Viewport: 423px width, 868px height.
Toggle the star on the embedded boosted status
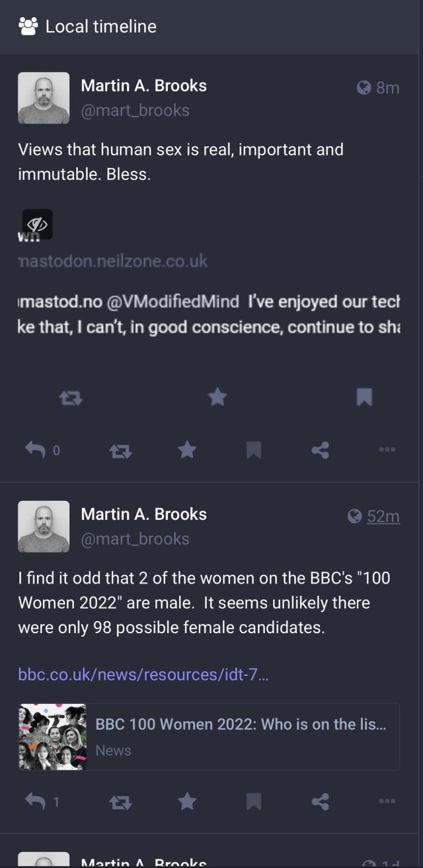point(217,397)
